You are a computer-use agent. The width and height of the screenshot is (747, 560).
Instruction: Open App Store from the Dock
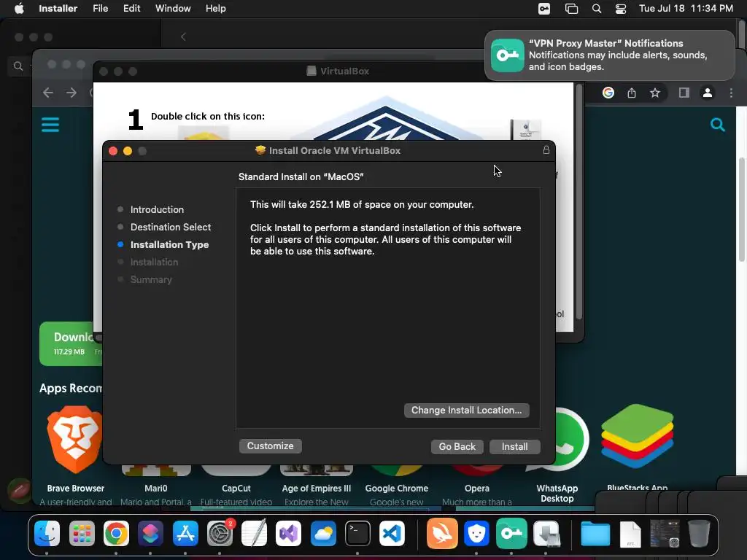185,533
